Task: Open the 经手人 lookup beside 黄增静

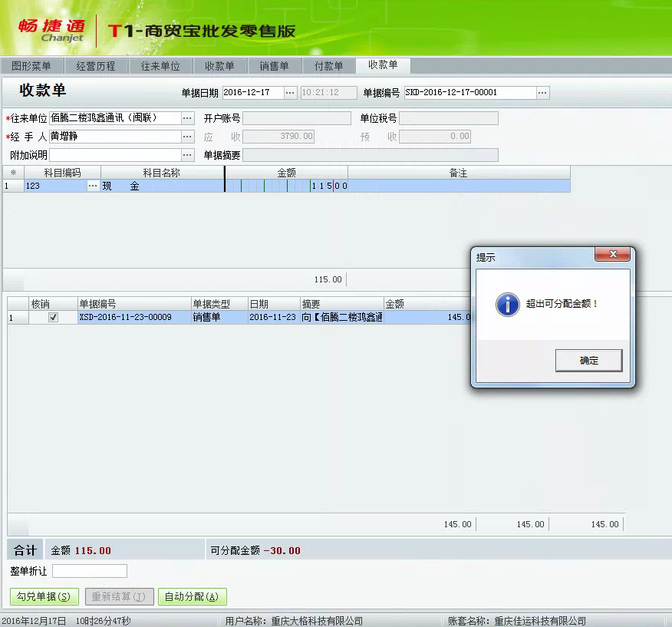Action: point(187,137)
